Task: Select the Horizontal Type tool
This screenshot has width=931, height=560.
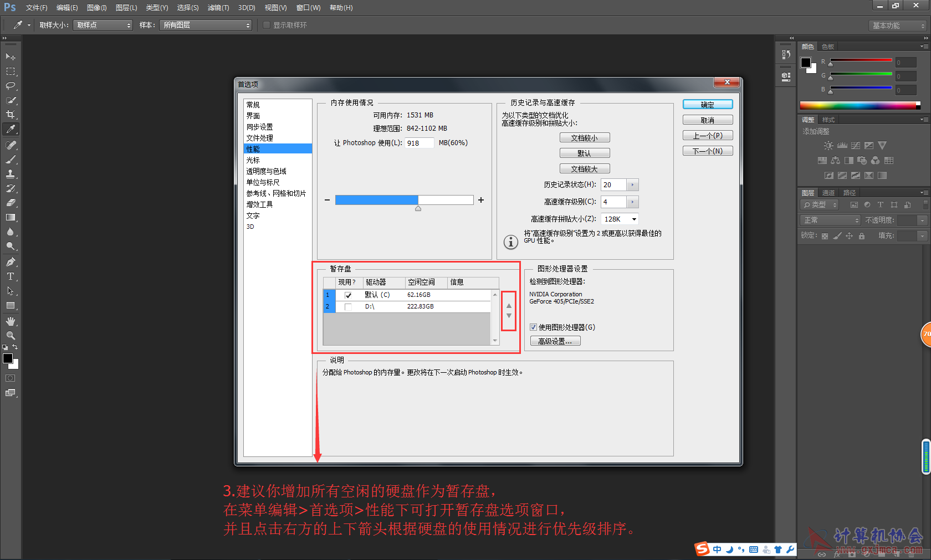Action: [11, 276]
